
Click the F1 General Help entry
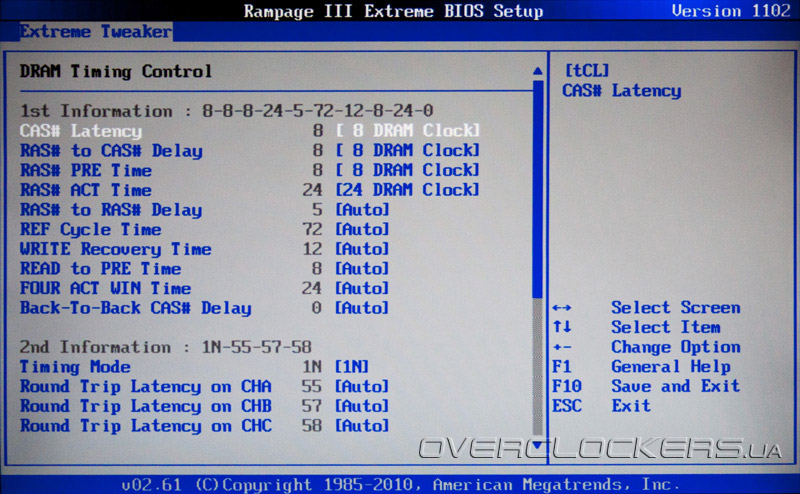(x=641, y=366)
